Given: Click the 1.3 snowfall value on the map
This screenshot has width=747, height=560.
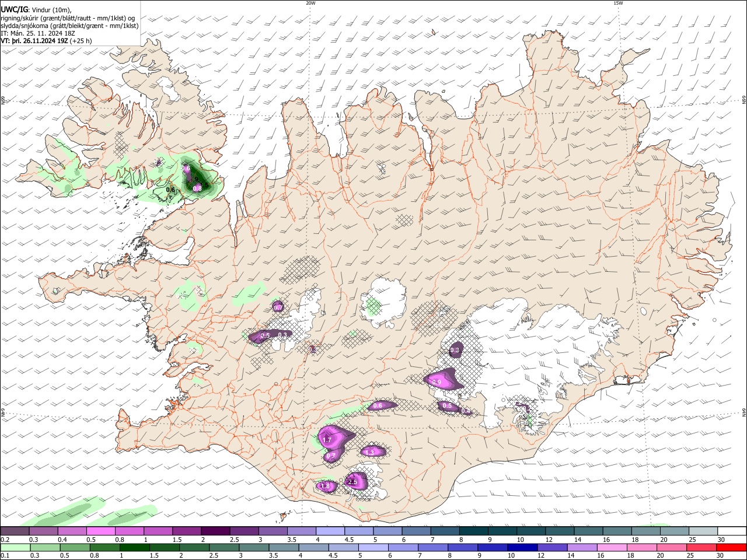Looking at the screenshot, I should (369, 452).
